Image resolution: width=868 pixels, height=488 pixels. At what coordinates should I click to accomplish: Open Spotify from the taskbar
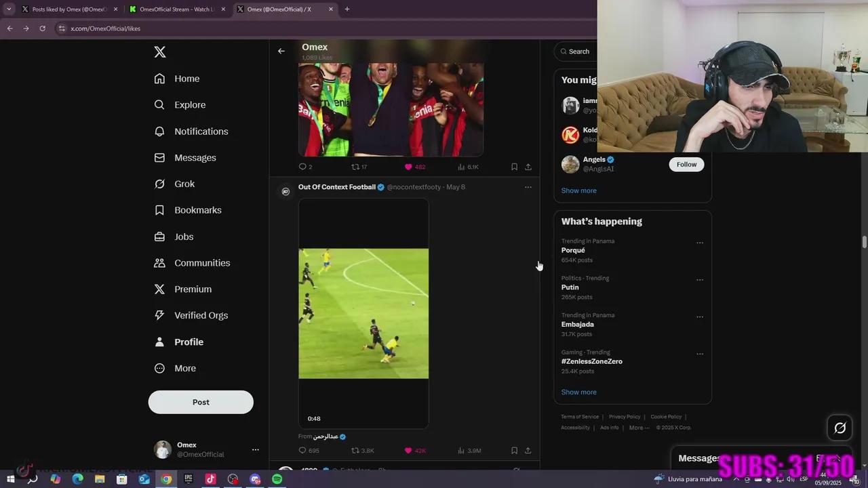tap(277, 479)
